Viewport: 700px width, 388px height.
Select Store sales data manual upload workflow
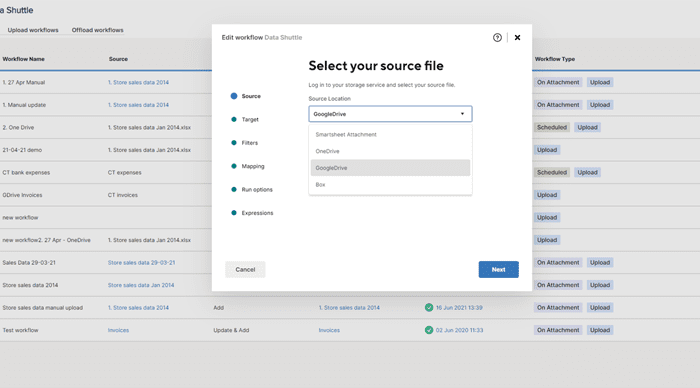(x=43, y=308)
